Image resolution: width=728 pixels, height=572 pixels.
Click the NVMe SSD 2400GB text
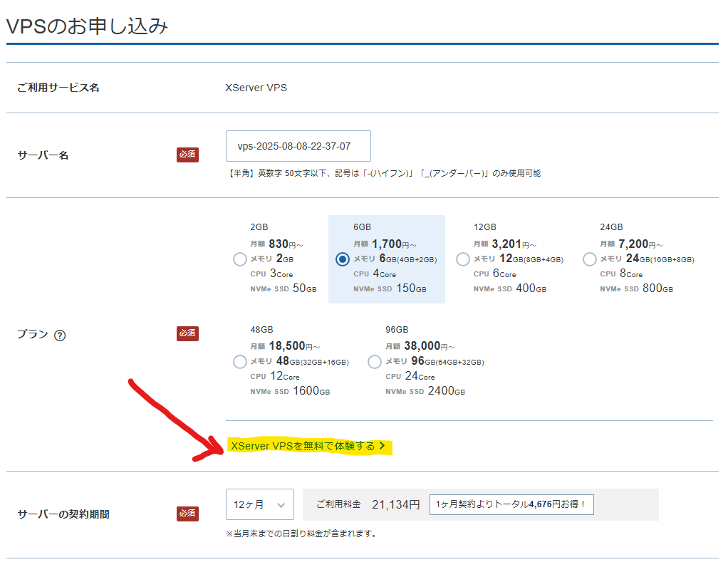[x=425, y=391]
